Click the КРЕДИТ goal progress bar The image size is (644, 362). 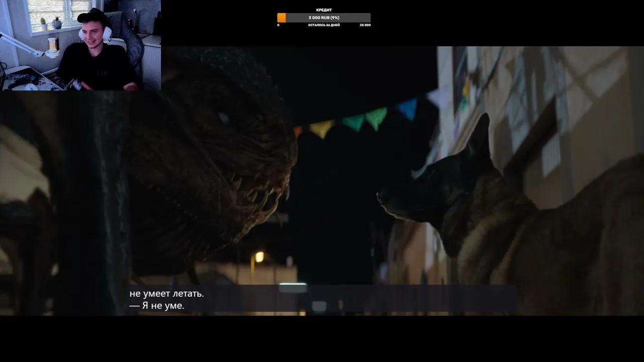[324, 18]
